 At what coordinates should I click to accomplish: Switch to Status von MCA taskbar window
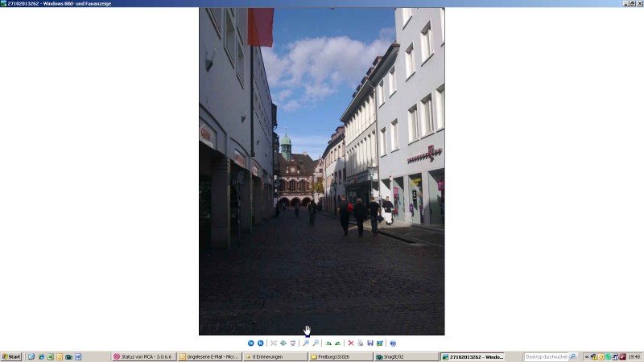[x=143, y=356]
